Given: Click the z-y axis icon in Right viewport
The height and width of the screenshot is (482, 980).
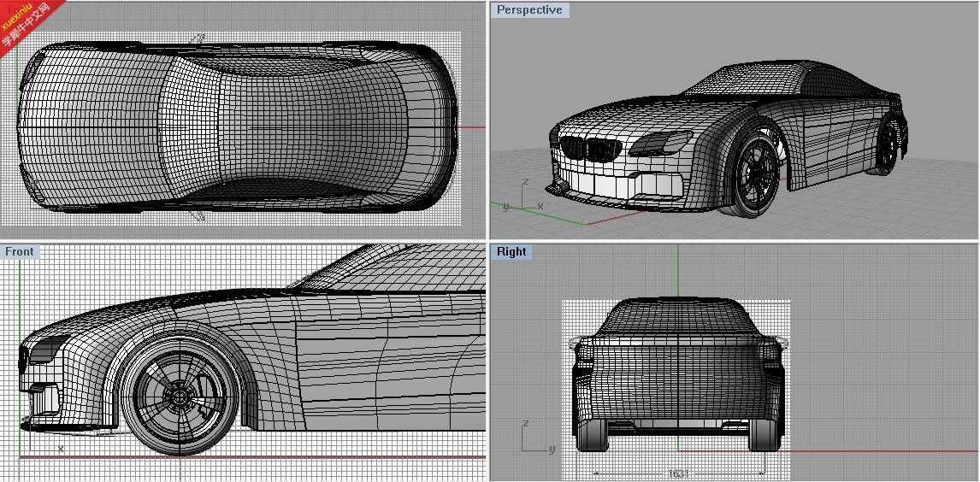Looking at the screenshot, I should click(x=538, y=437).
